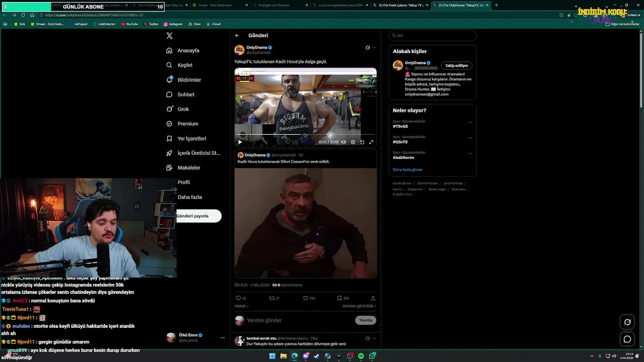Click the Grok icon on OnlyDrama post
644x362 pixels.
(x=368, y=48)
